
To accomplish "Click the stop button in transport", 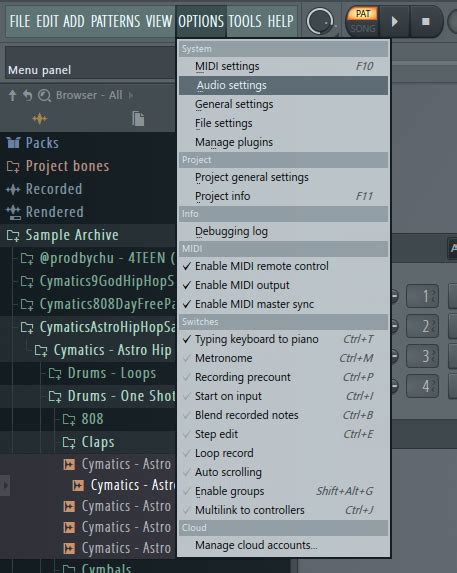I will pyautogui.click(x=426, y=22).
